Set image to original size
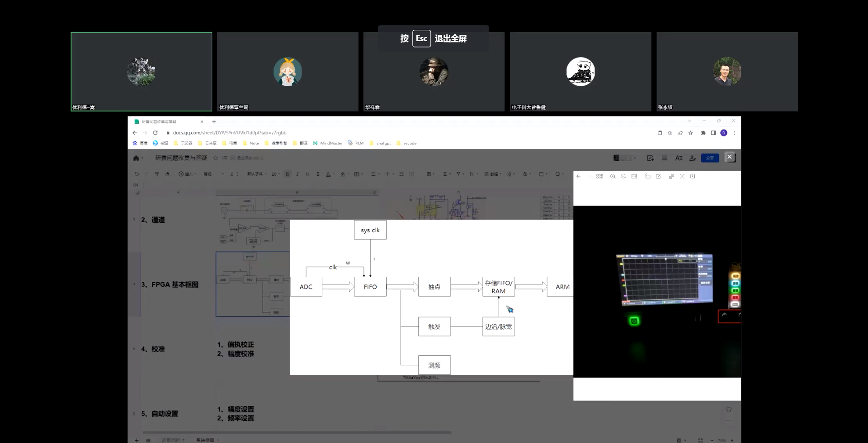Image resolution: width=868 pixels, height=443 pixels. pos(634,177)
